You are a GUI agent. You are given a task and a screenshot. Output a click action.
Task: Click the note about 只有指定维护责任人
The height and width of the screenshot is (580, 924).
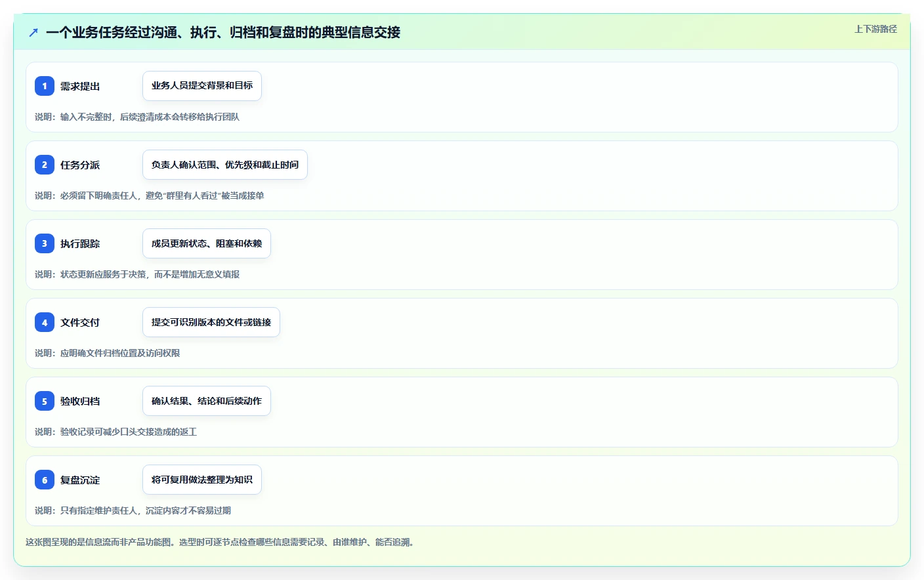tap(133, 510)
